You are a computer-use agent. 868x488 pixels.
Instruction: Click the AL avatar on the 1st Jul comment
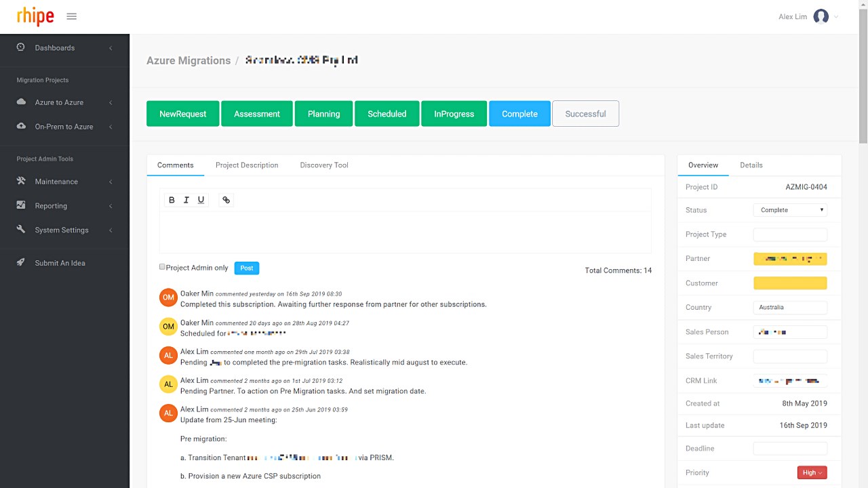(168, 384)
